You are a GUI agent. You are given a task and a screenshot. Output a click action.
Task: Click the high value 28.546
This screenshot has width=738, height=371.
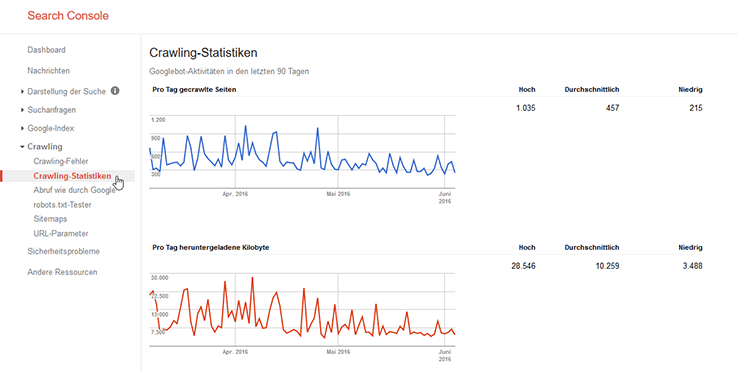pyautogui.click(x=523, y=266)
